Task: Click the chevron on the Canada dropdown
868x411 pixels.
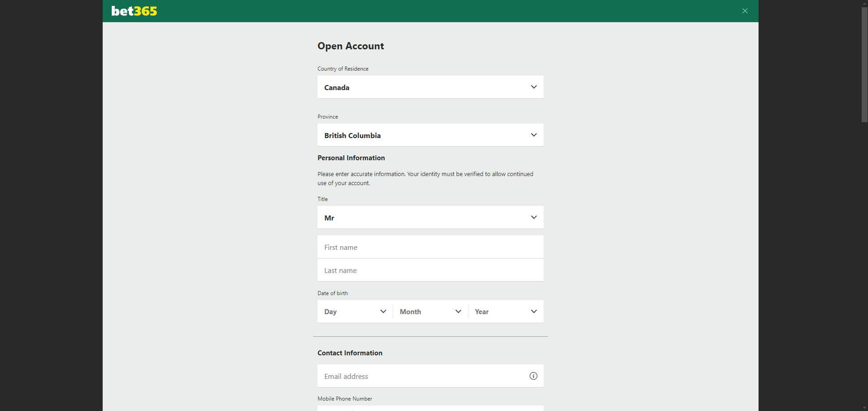Action: click(533, 86)
